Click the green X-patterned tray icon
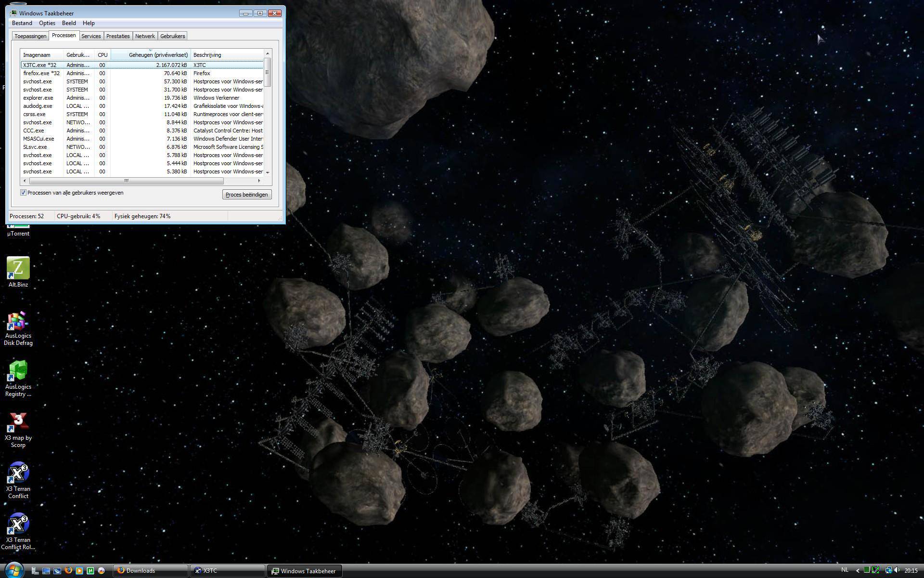This screenshot has height=578, width=924. coord(875,570)
